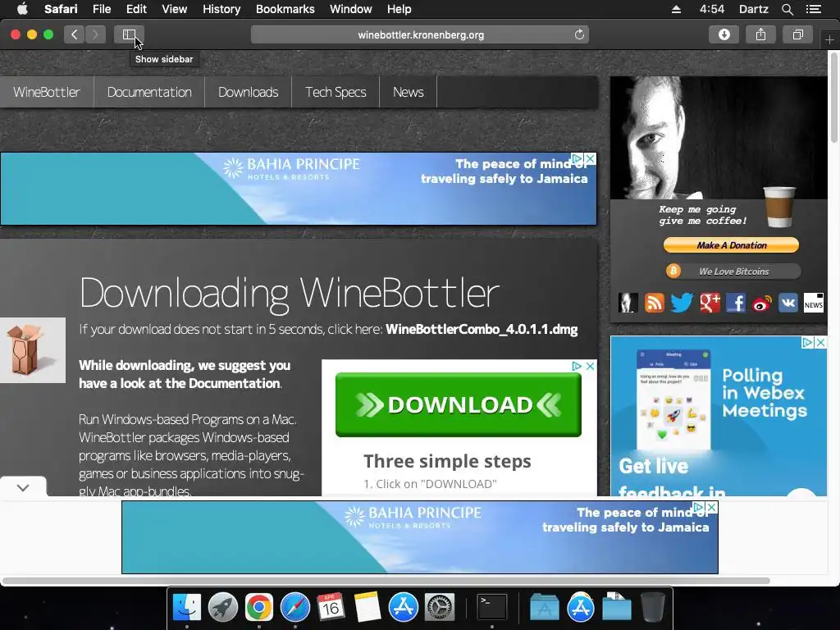Open the Apple menu
The height and width of the screenshot is (630, 840).
click(x=22, y=9)
